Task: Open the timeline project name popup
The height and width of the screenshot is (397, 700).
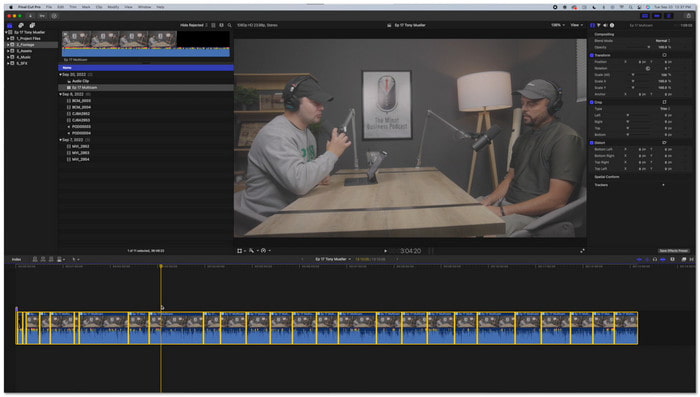Action: pos(333,259)
